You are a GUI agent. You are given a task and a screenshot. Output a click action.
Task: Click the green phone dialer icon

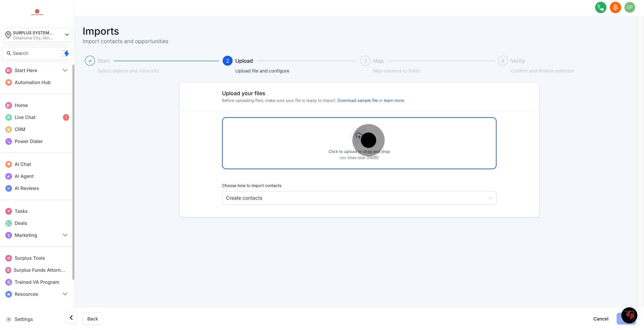(x=600, y=7)
